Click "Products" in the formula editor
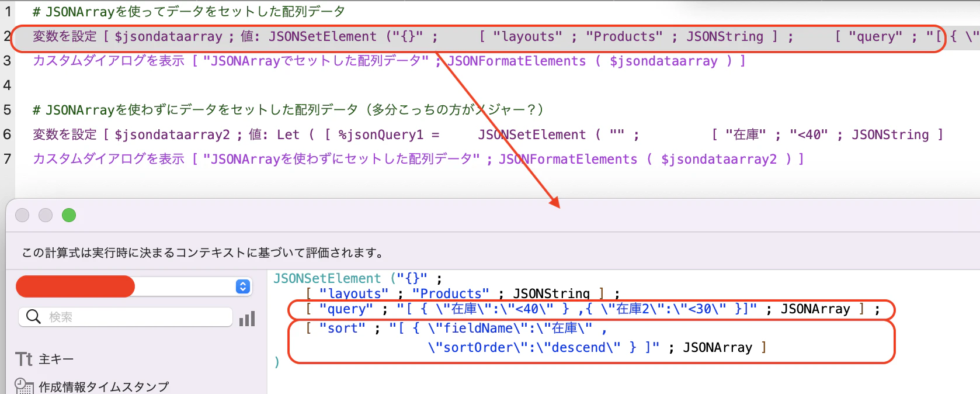980x394 pixels. [451, 293]
